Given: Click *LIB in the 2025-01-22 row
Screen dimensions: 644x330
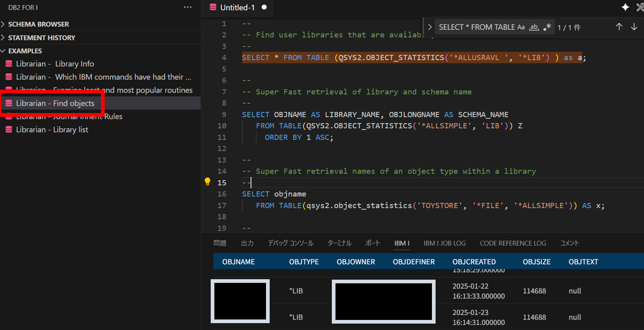Looking at the screenshot, I should point(296,291).
